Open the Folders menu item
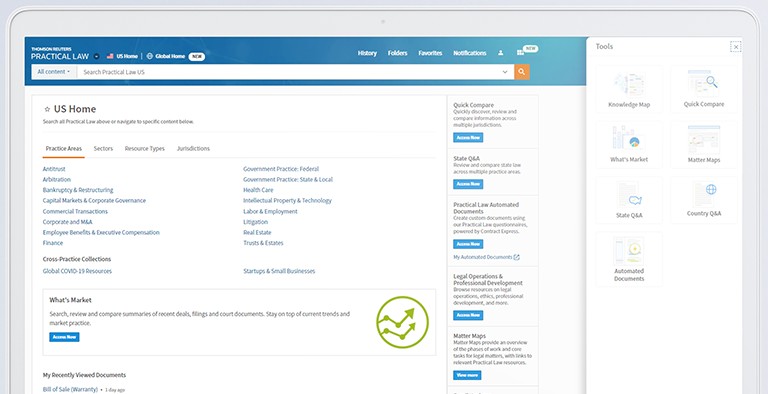Viewport: 768px width, 394px height. pos(397,53)
